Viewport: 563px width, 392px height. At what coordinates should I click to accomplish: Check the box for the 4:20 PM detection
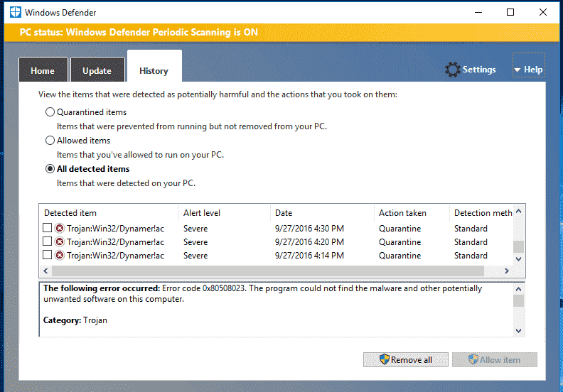pos(47,241)
